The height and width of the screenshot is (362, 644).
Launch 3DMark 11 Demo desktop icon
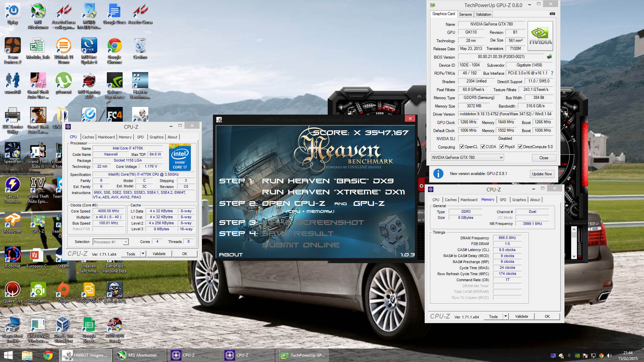click(x=63, y=51)
